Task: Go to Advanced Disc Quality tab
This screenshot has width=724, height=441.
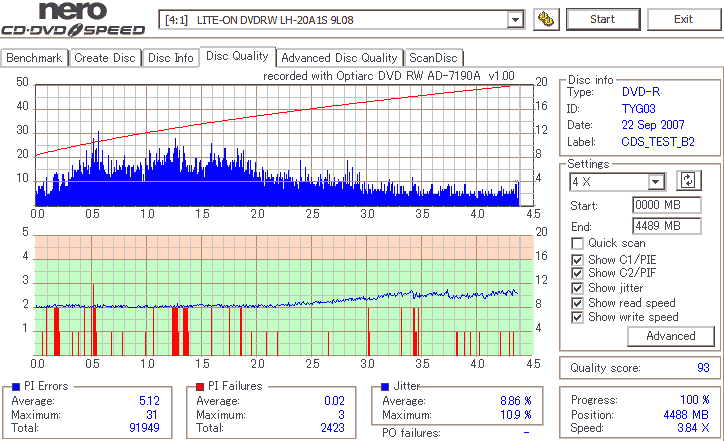Action: pyautogui.click(x=339, y=58)
